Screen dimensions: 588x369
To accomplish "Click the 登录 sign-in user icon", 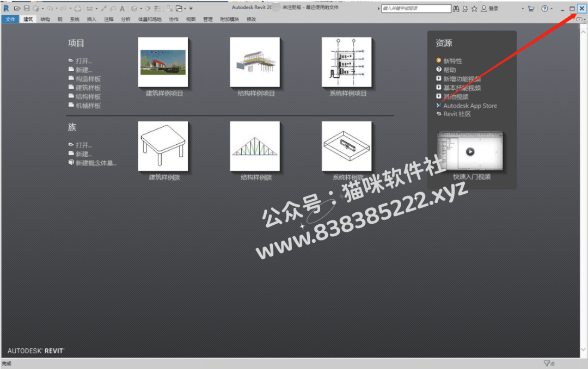I will point(484,9).
